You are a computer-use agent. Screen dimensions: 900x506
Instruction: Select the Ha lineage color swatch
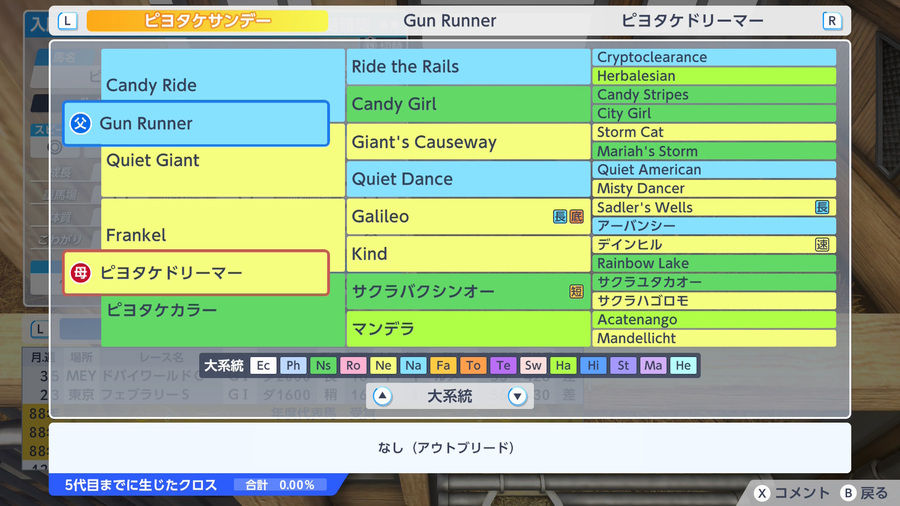563,365
